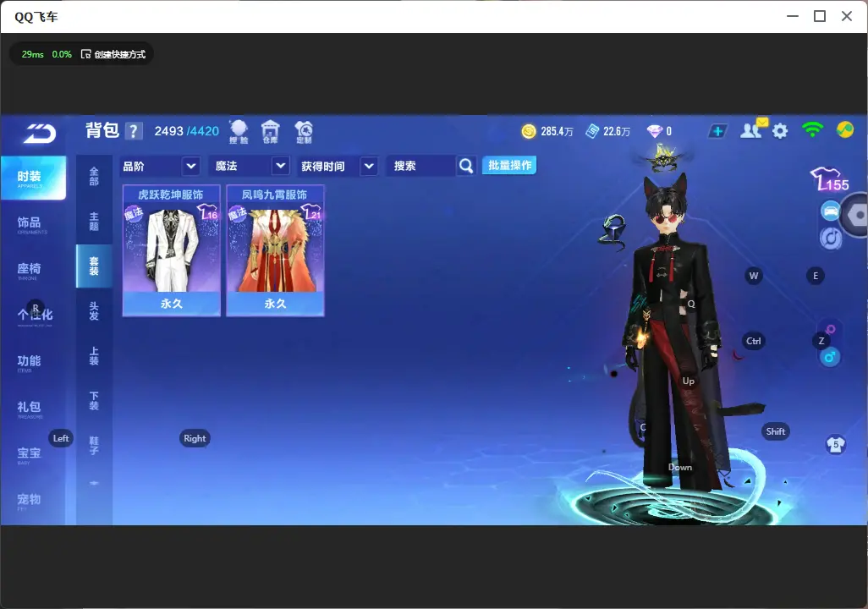The image size is (868, 609).
Task: Choose the 鞋子 shoes subcategory
Action: pyautogui.click(x=94, y=446)
